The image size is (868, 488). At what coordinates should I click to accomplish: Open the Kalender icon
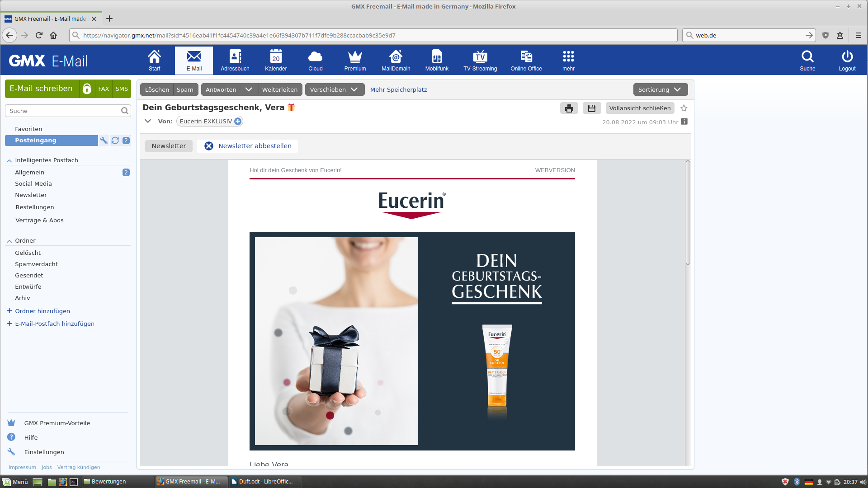click(x=276, y=60)
